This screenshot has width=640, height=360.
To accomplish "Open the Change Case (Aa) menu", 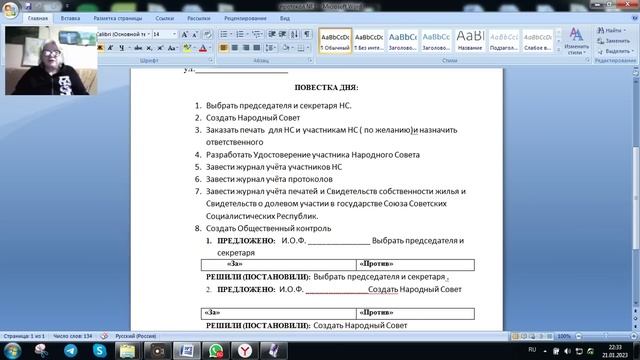I will pos(172,48).
